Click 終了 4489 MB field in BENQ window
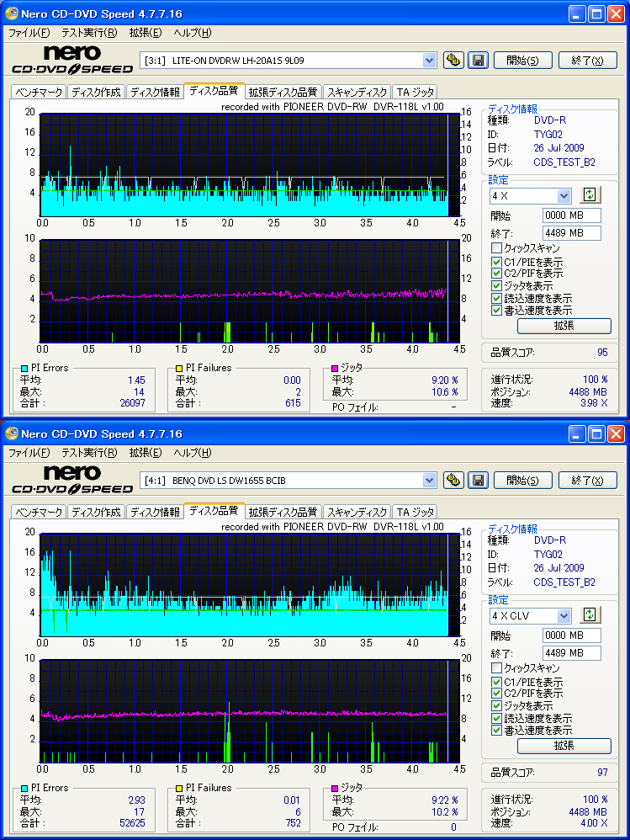This screenshot has height=840, width=630. (x=572, y=653)
